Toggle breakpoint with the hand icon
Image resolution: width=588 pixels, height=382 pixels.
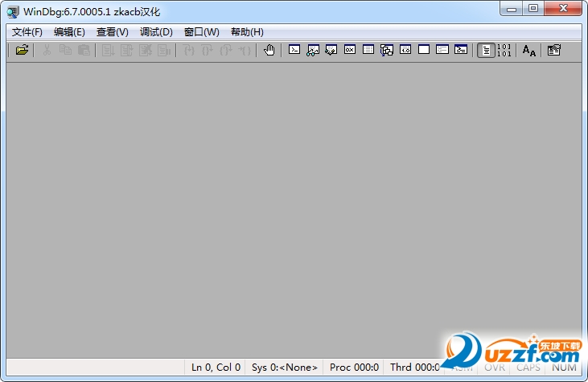point(269,50)
